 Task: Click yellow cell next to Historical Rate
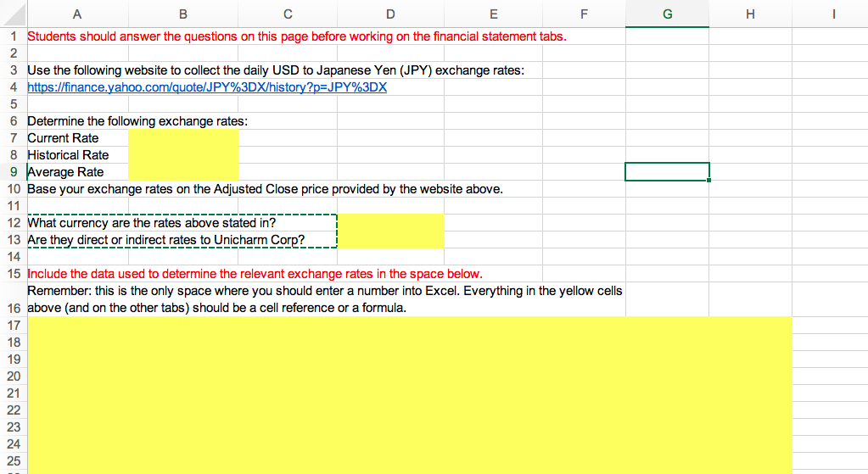tap(183, 155)
